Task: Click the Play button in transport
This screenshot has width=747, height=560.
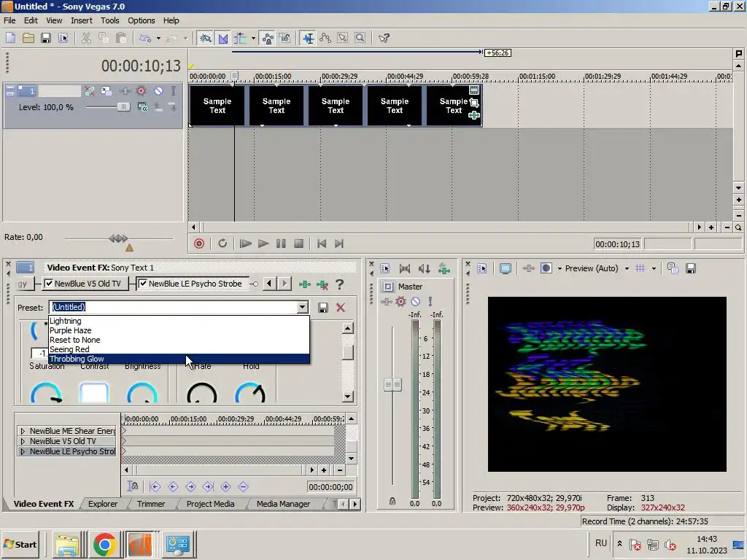Action: coord(263,244)
